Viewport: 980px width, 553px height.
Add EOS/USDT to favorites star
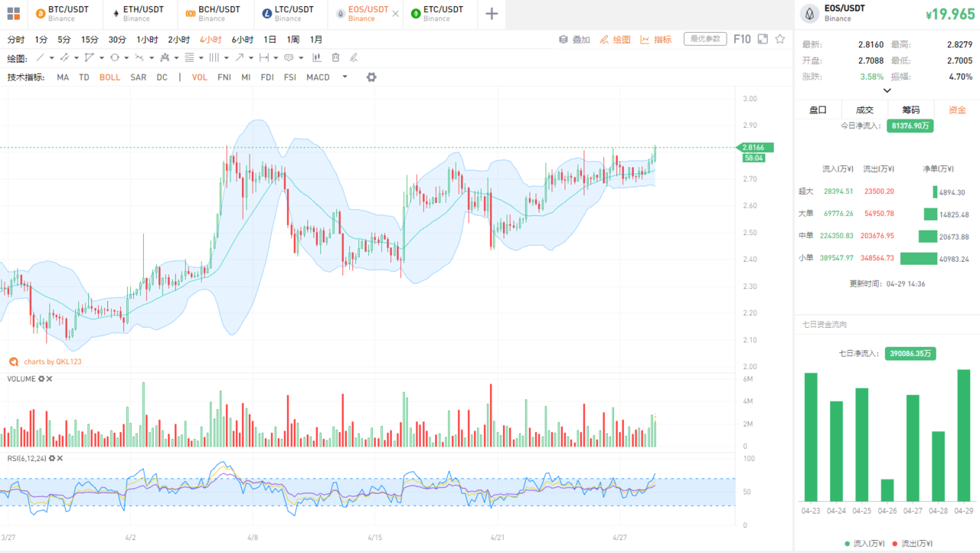[780, 39]
